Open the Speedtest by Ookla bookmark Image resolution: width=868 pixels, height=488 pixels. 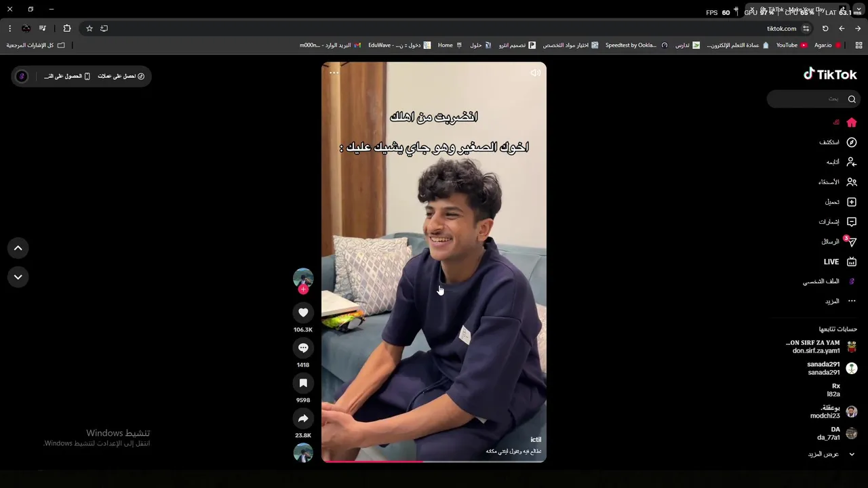coord(635,45)
